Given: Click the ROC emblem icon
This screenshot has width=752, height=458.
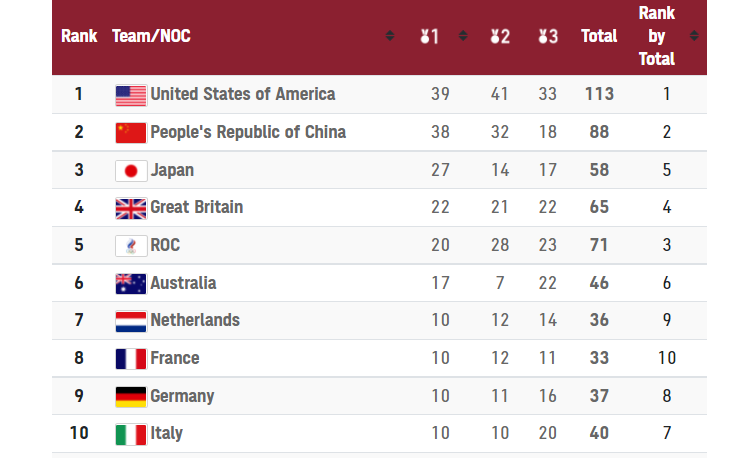Looking at the screenshot, I should click(131, 246).
